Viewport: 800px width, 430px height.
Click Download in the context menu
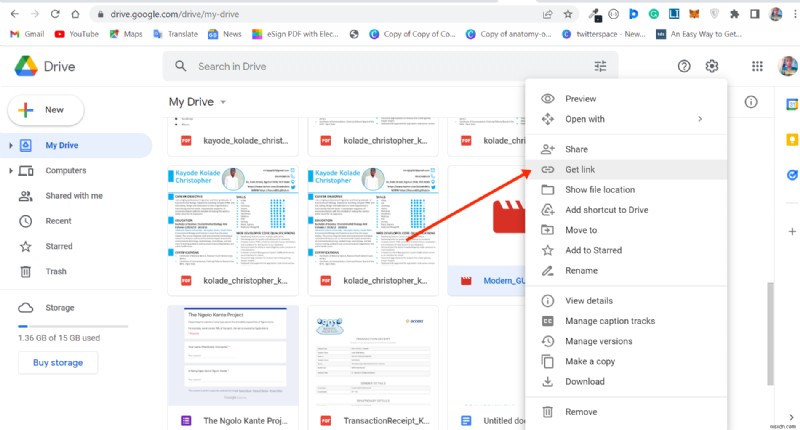(x=626, y=382)
